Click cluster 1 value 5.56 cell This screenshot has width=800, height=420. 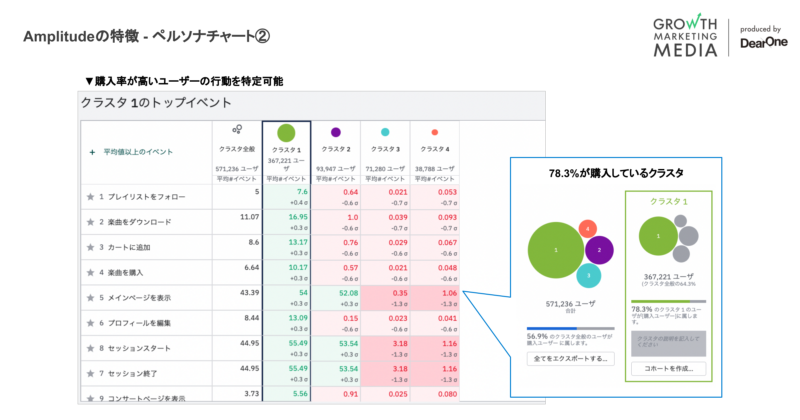click(287, 394)
